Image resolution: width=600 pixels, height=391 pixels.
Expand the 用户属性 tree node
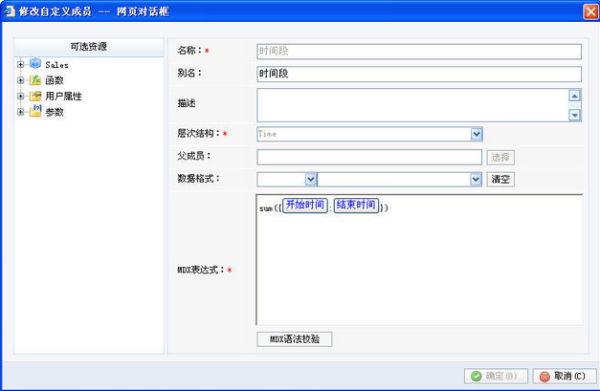click(x=21, y=96)
